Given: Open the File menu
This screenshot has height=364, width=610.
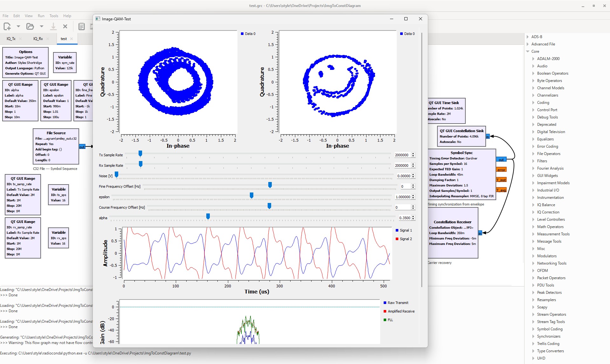Looking at the screenshot, I should (x=5, y=16).
